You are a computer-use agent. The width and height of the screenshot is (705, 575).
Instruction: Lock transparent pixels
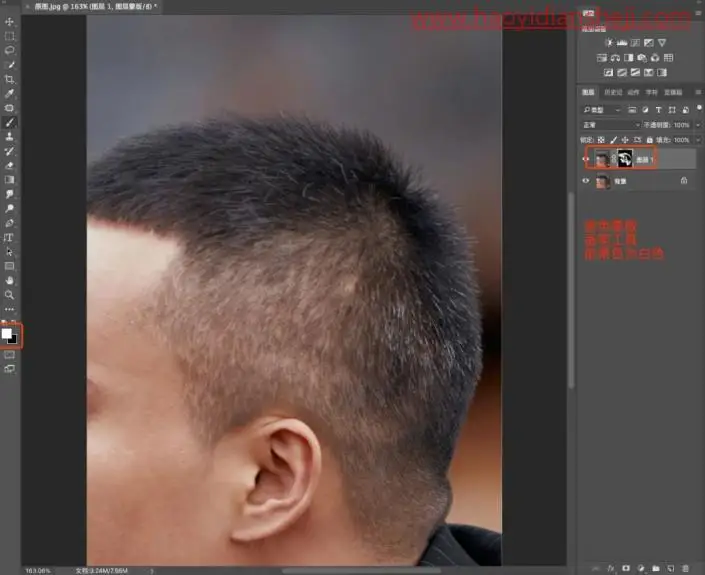point(601,140)
